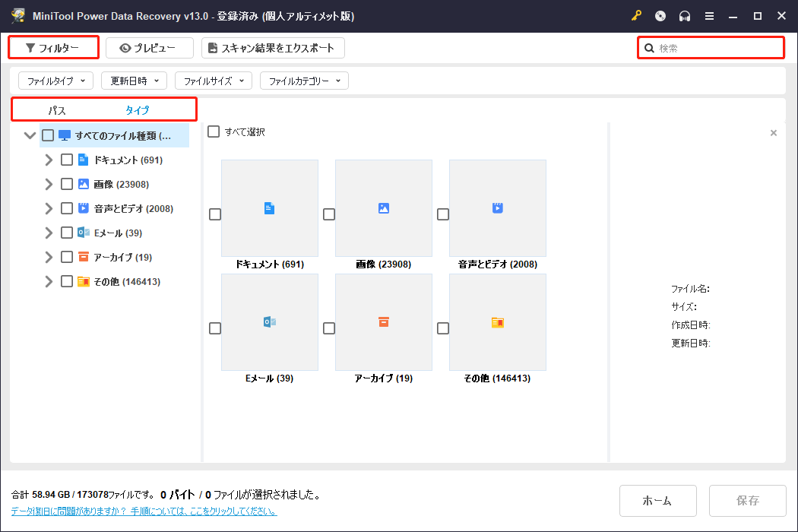Screen dimensions: 798x532
Task: Check the 音声とビデオ (2008) tree checkbox
Action: [67, 208]
